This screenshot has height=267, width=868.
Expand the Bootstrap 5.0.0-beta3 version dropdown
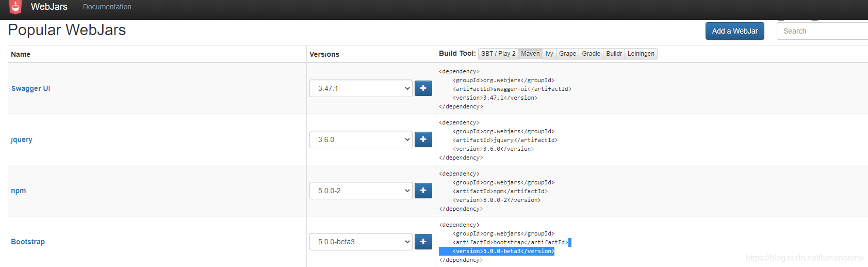pyautogui.click(x=361, y=242)
